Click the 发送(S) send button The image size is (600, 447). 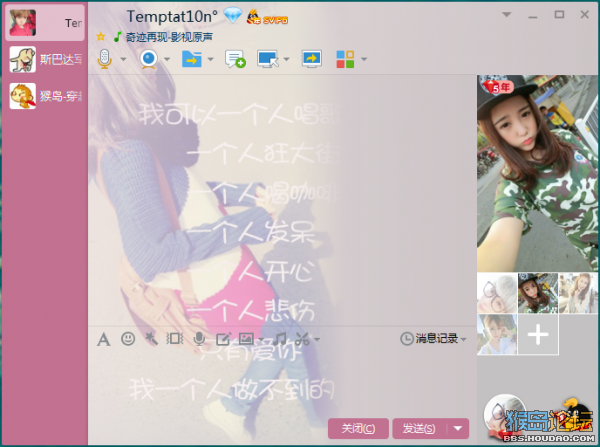tap(419, 428)
